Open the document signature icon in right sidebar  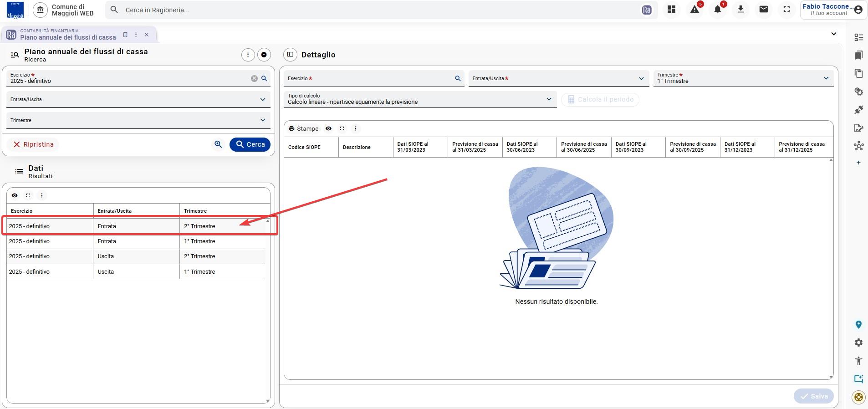coord(858,128)
